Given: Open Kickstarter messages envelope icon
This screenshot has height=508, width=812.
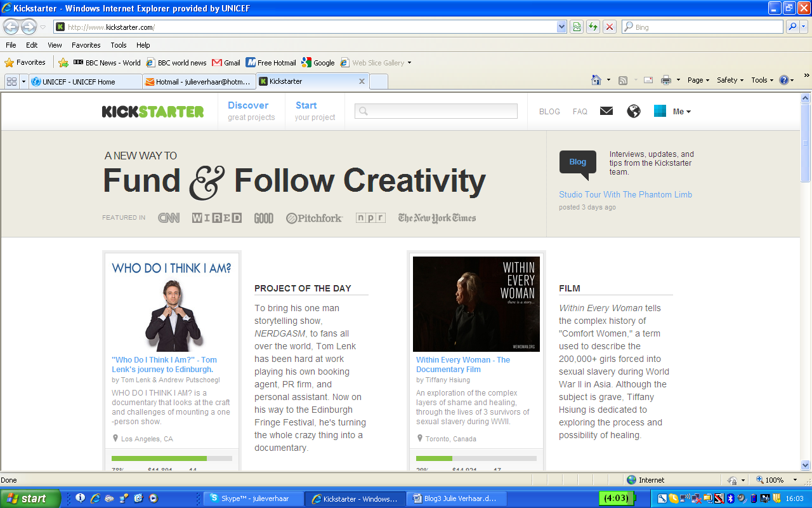Looking at the screenshot, I should [606, 111].
